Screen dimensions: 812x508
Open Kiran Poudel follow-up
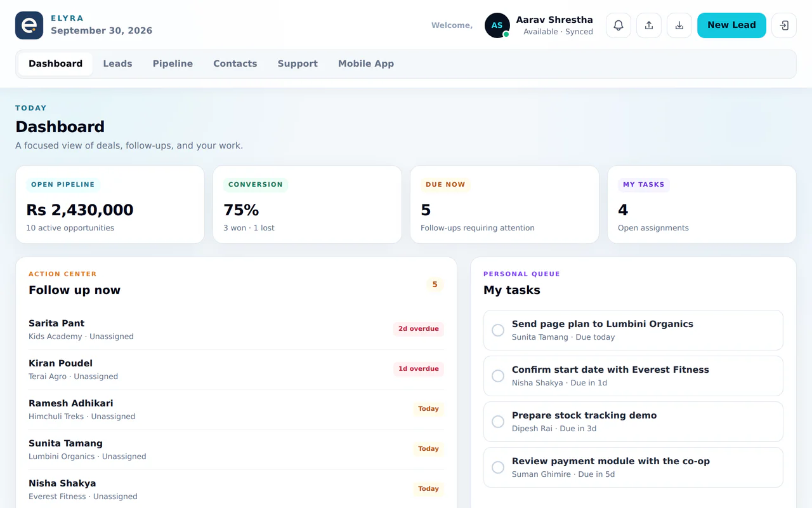[x=236, y=370]
